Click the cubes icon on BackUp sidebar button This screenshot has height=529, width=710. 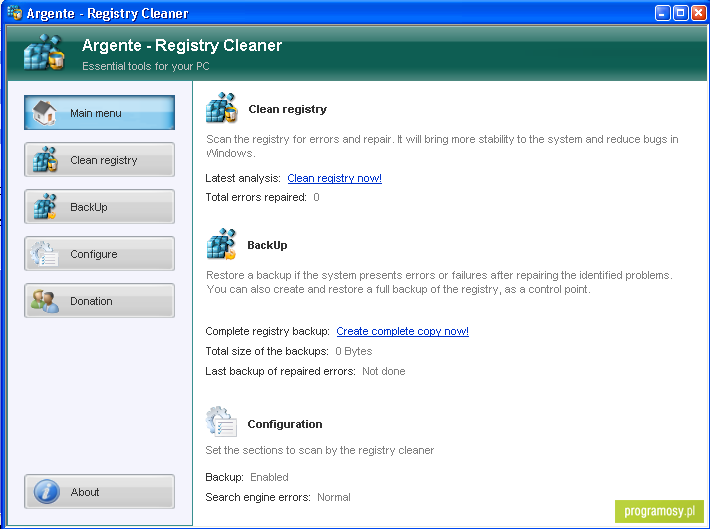pos(45,207)
